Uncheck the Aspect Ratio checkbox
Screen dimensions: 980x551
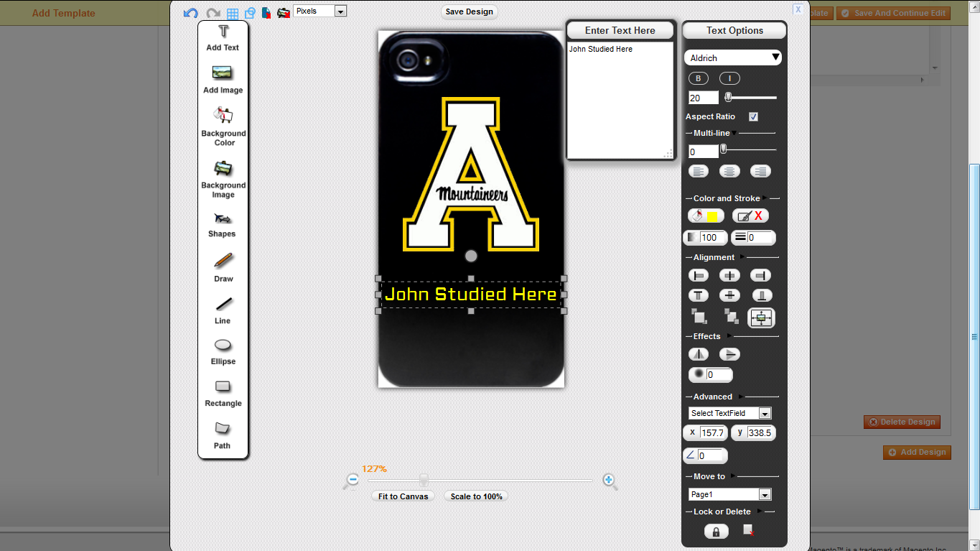(753, 116)
